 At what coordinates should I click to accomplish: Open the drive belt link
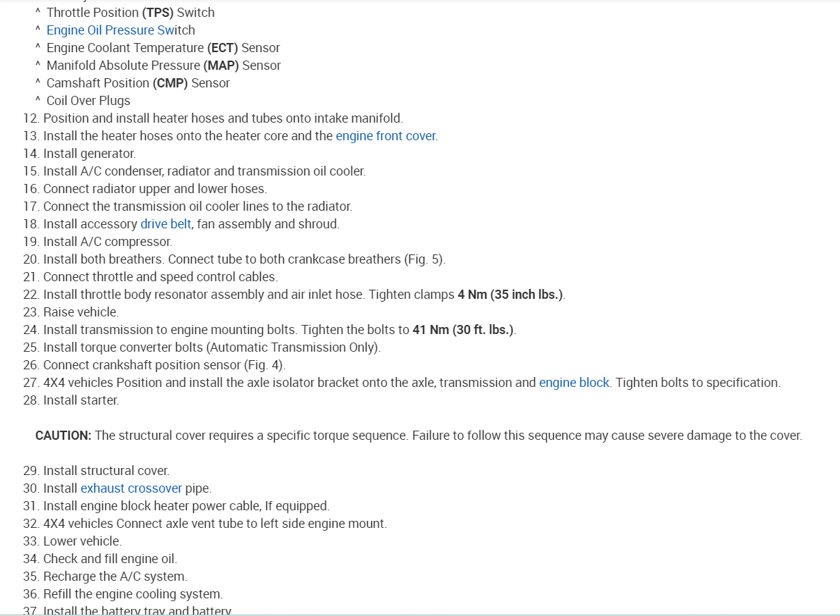pyautogui.click(x=166, y=224)
